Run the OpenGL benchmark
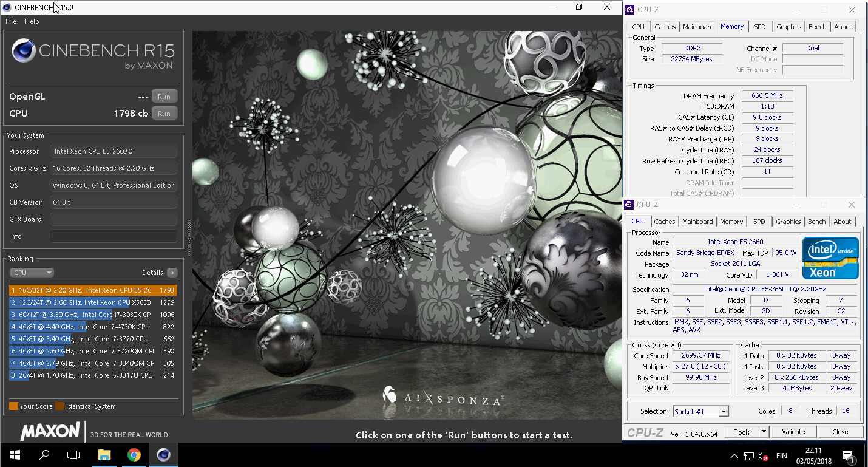Viewport: 868px width, 467px height. 164,96
